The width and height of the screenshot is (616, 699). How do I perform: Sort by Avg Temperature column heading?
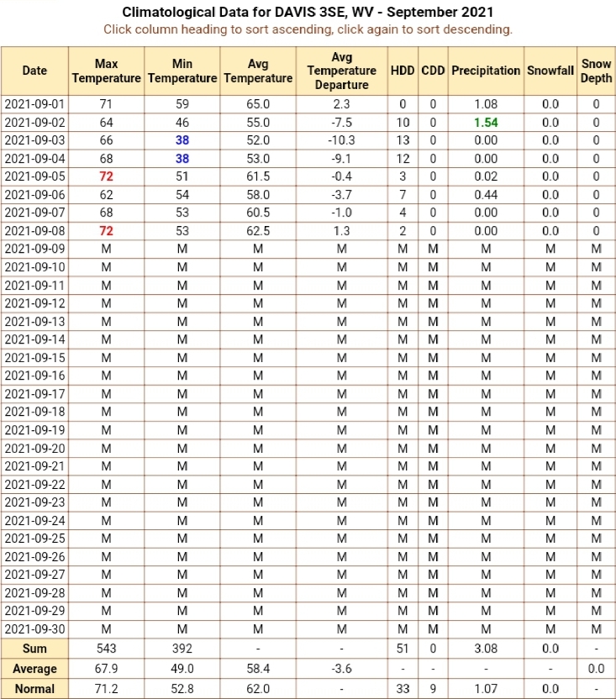click(x=258, y=71)
